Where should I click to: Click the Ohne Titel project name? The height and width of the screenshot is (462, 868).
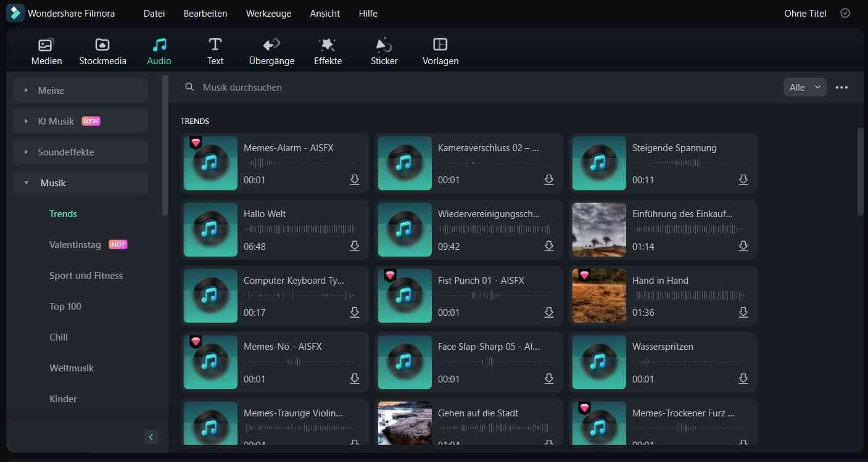tap(805, 13)
